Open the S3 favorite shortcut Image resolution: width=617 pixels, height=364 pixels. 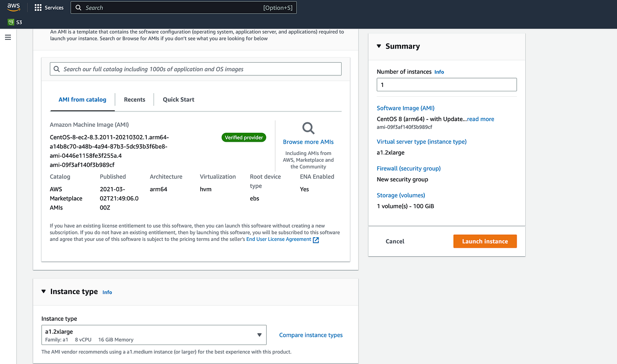click(x=15, y=22)
